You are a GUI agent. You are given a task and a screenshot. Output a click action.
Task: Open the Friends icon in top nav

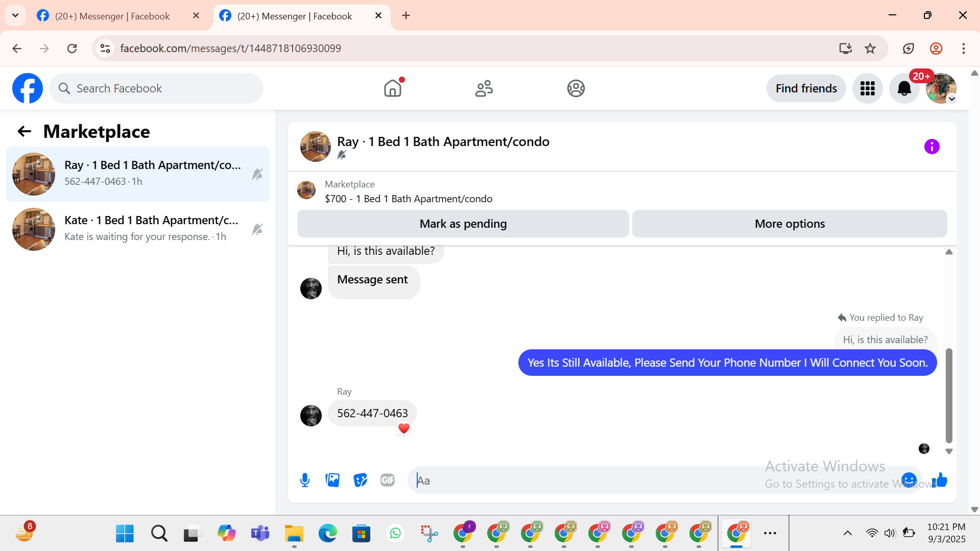(484, 88)
